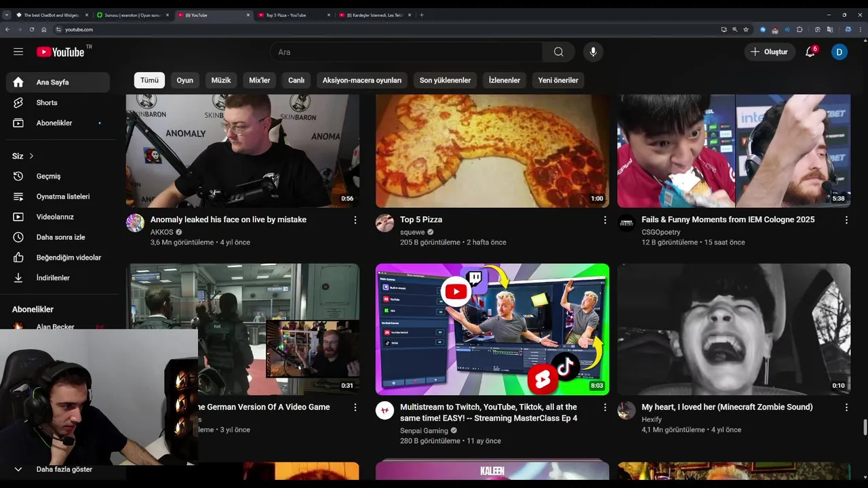Click the CSGOpoetry channel avatar
The image size is (868, 488).
tap(627, 223)
